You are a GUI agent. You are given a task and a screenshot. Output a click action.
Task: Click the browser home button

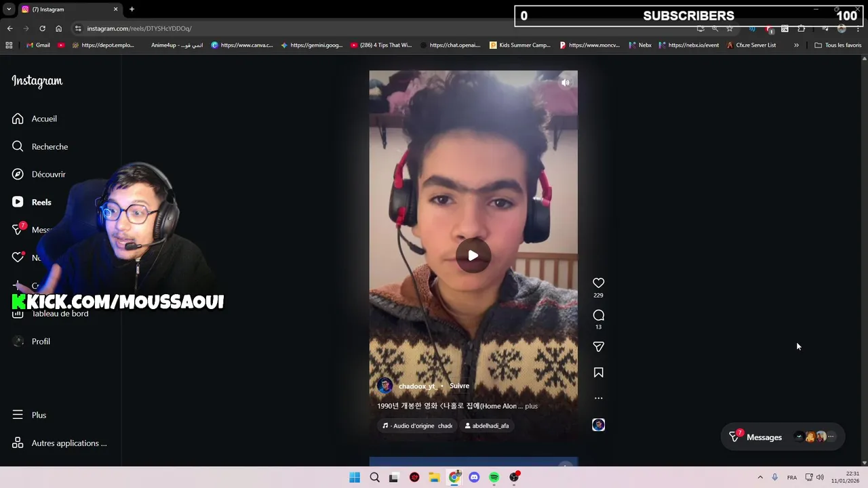[x=58, y=28]
